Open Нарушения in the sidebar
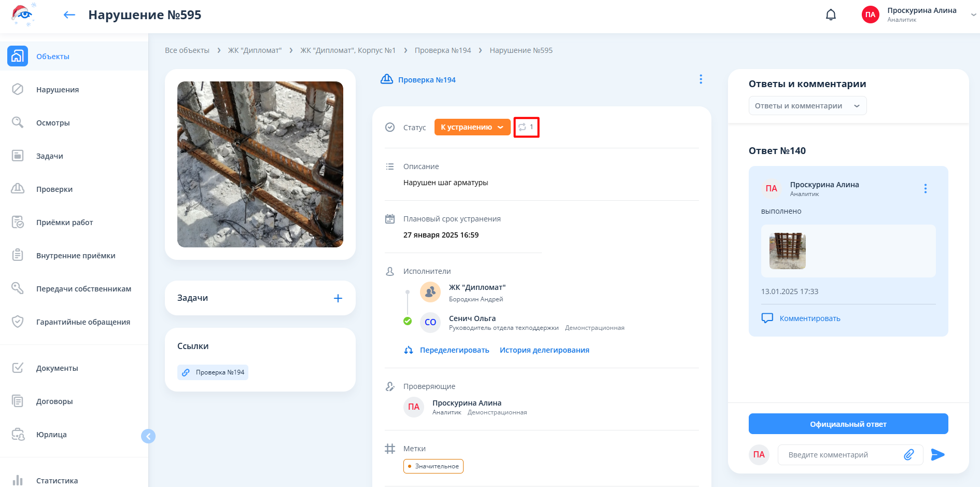 click(57, 90)
